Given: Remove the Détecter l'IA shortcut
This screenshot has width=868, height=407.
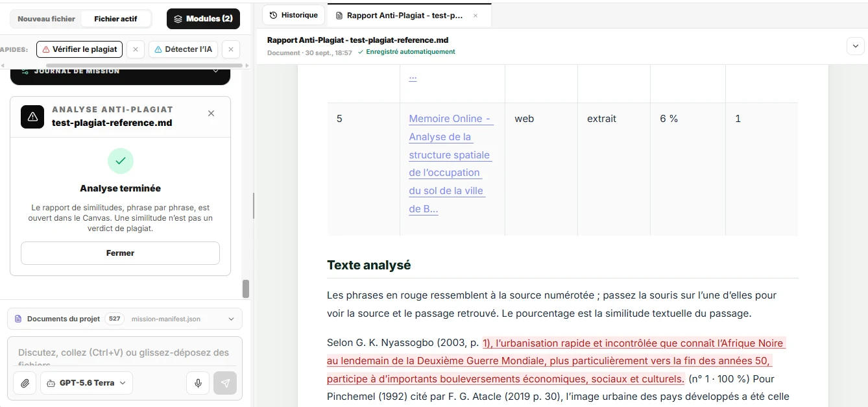Looking at the screenshot, I should tap(231, 49).
